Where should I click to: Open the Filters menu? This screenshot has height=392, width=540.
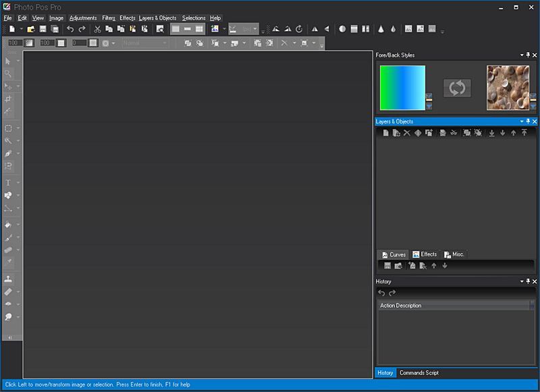tap(109, 18)
